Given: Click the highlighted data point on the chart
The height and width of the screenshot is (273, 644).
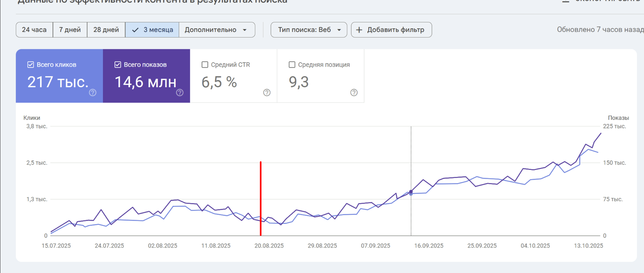Looking at the screenshot, I should pyautogui.click(x=411, y=193).
